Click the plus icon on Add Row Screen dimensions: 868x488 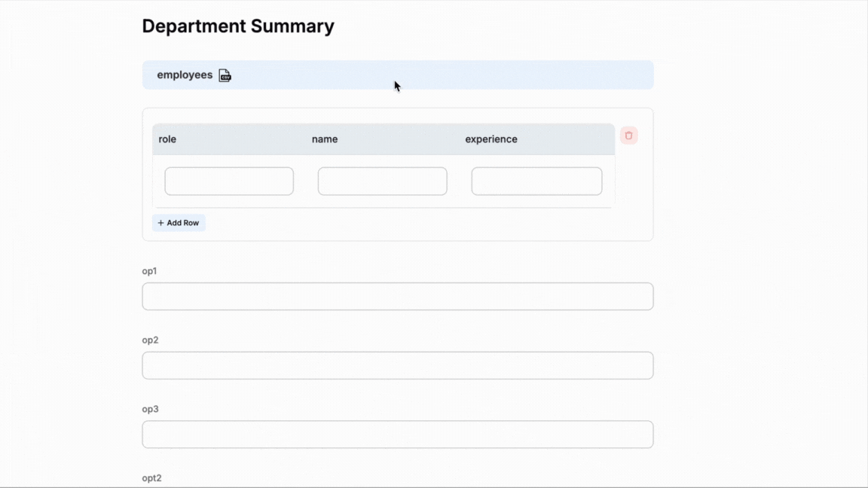tap(160, 222)
